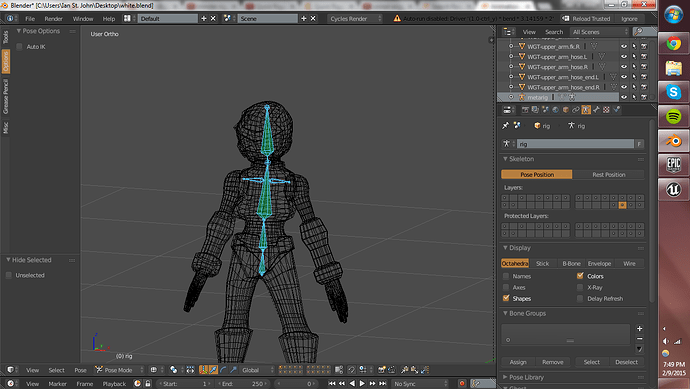The width and height of the screenshot is (690, 389).
Task: Hide metarig with its eye icon
Action: [624, 97]
